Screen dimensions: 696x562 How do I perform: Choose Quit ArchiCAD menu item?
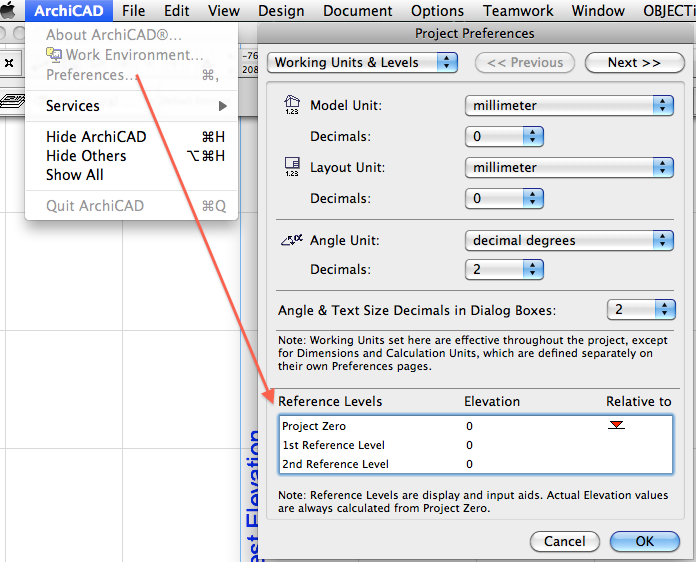click(x=131, y=206)
